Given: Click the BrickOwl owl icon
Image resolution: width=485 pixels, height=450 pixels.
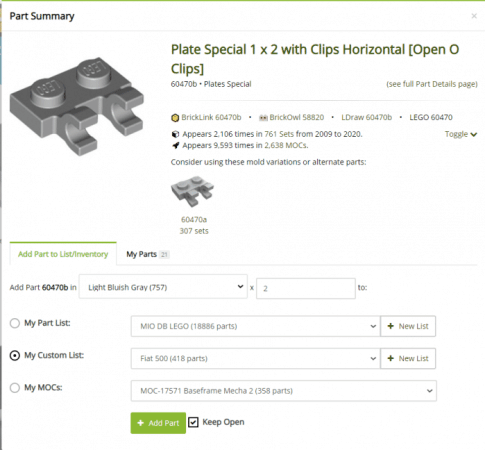Looking at the screenshot, I should click(263, 118).
